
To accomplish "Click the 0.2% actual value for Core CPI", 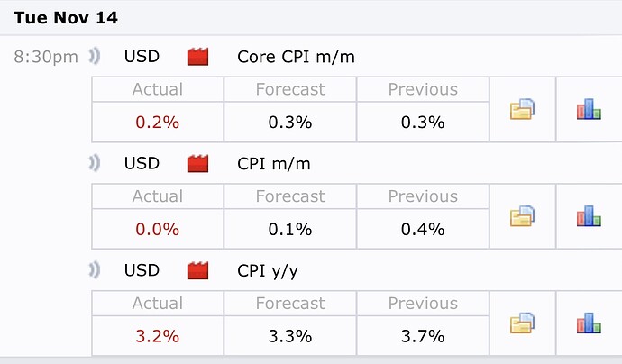I will [158, 123].
